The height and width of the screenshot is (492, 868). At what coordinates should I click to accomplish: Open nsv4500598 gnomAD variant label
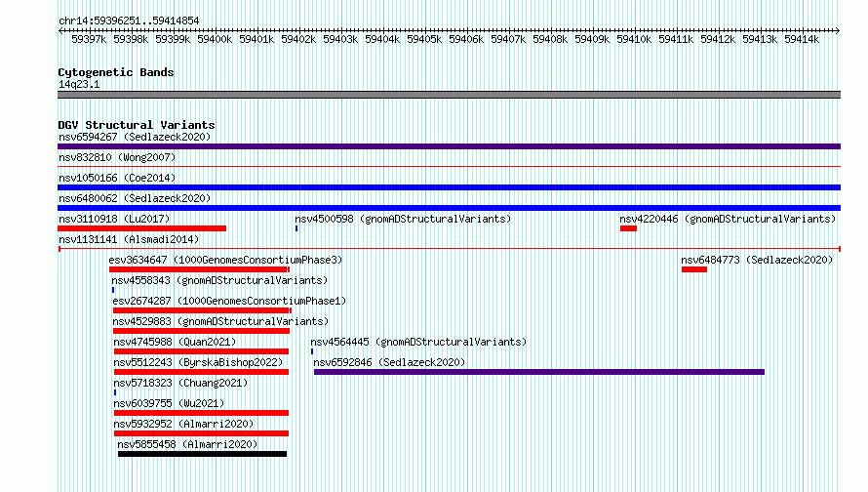pos(403,219)
